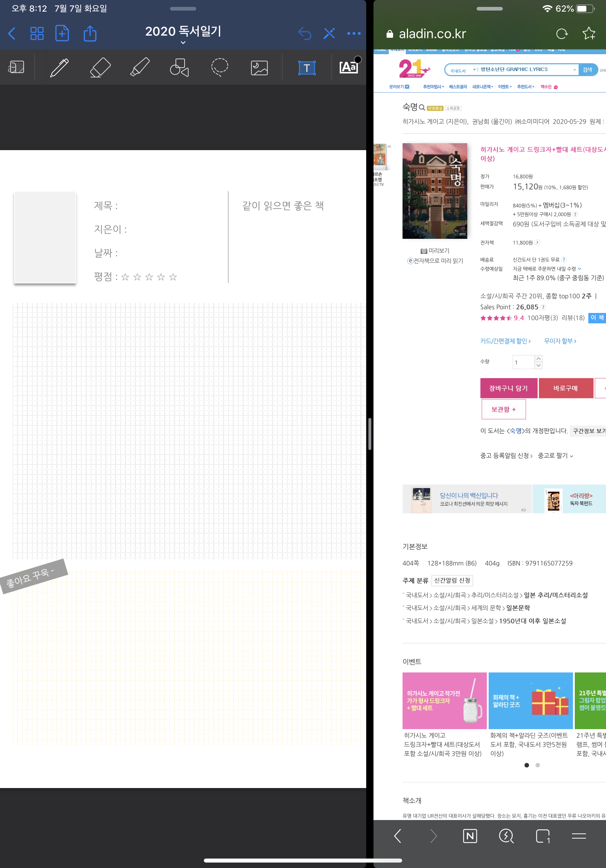Open the page thumbnails grid view
The width and height of the screenshot is (606, 868).
click(37, 34)
